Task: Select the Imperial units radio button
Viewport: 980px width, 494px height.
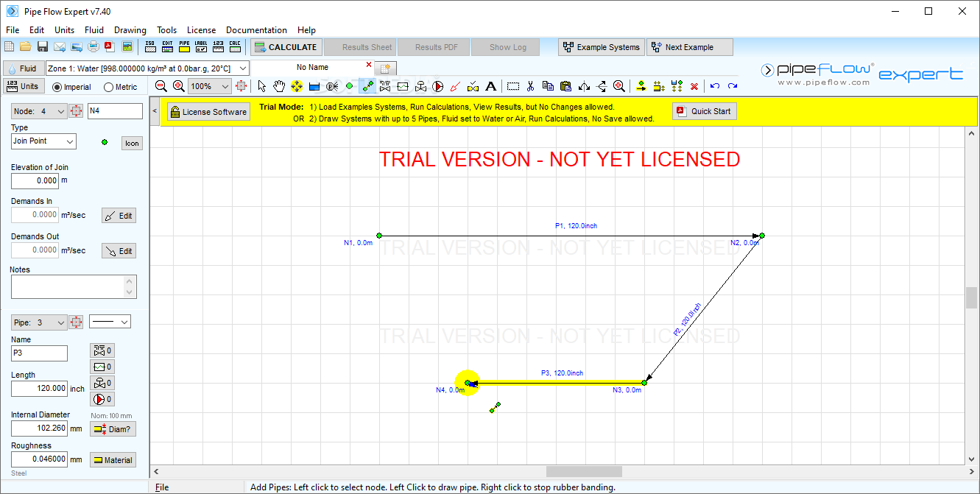Action: tap(58, 87)
